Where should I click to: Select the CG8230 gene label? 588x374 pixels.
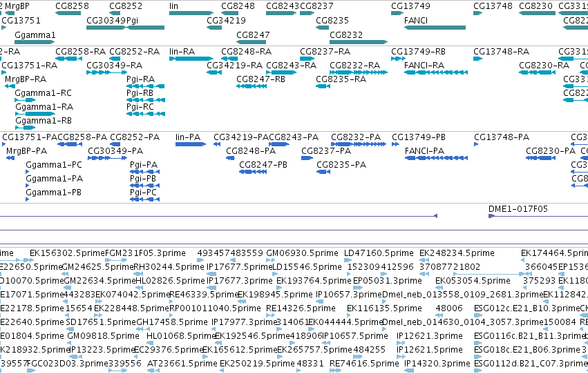pos(536,6)
